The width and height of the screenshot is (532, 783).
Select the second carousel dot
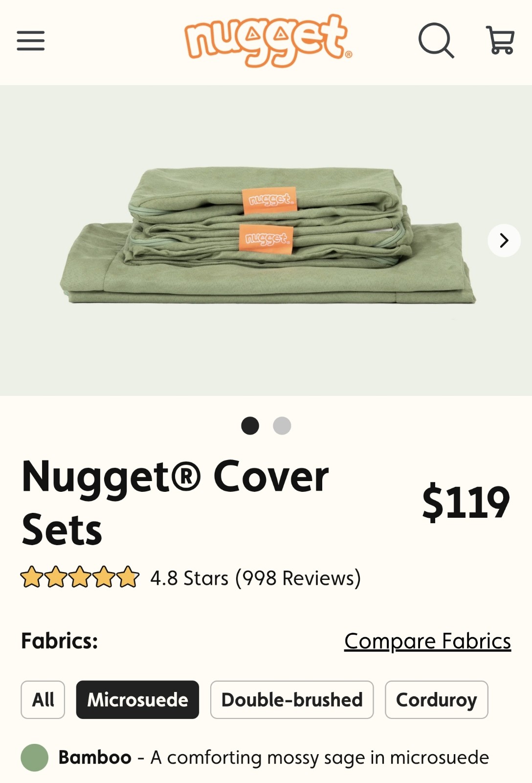(282, 426)
